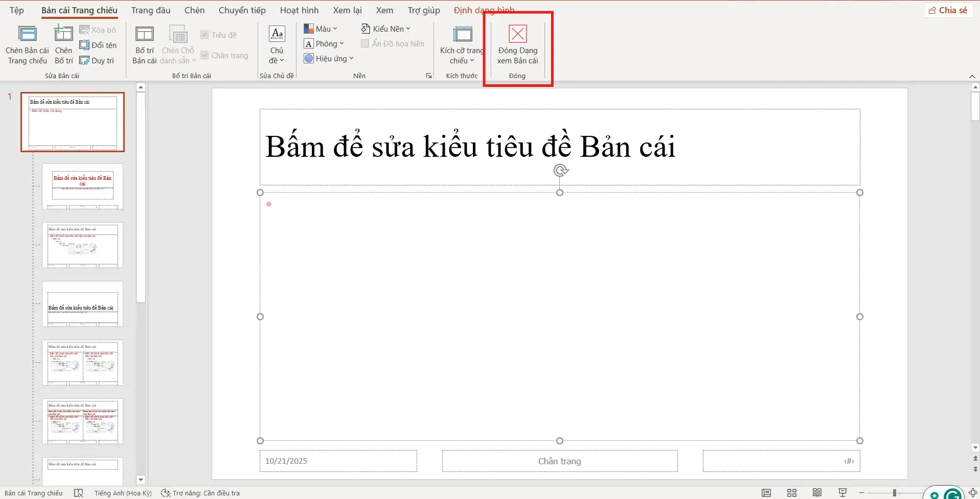Open the Xem menu tab
980x499 pixels.
pyautogui.click(x=384, y=10)
